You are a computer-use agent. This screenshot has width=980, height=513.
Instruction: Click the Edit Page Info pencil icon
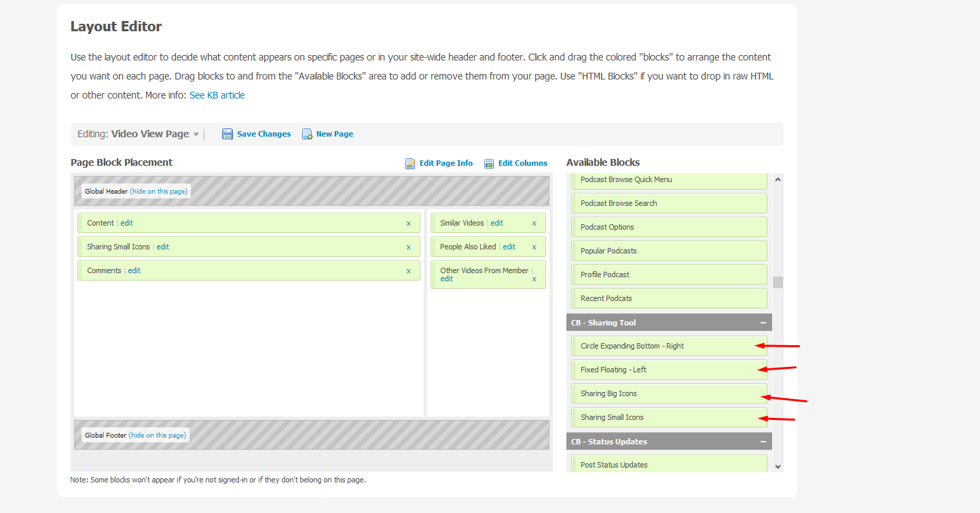[410, 163]
